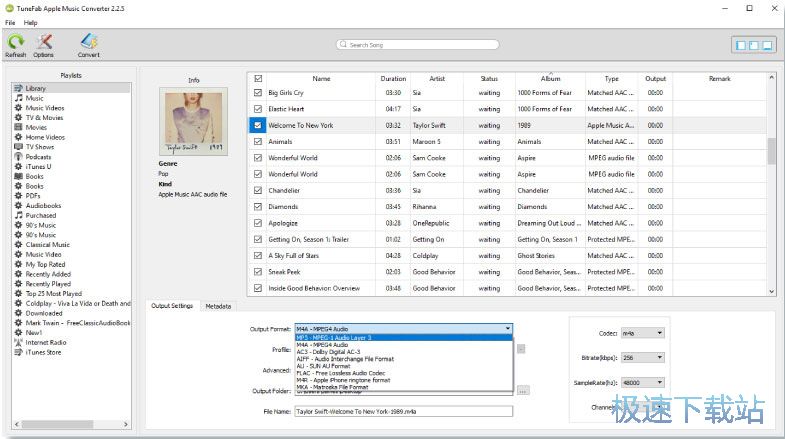This screenshot has height=439, width=785.
Task: Open the iTunes Store playlist icon
Action: pyautogui.click(x=19, y=352)
